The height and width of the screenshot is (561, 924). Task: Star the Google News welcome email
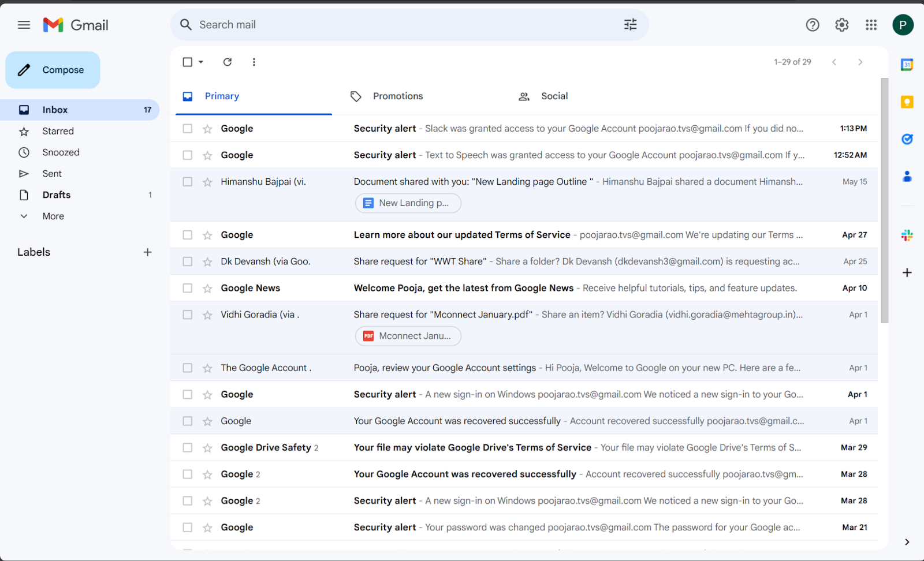click(x=207, y=288)
